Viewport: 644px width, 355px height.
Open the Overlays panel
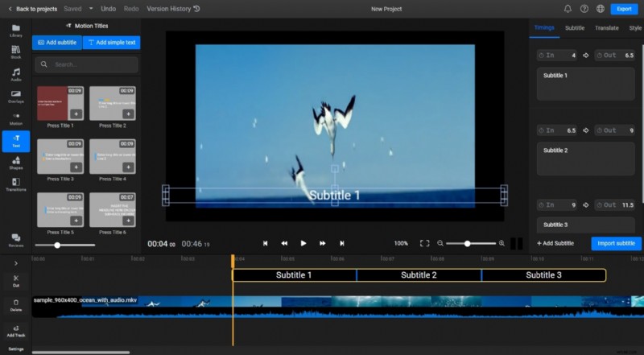[15, 97]
